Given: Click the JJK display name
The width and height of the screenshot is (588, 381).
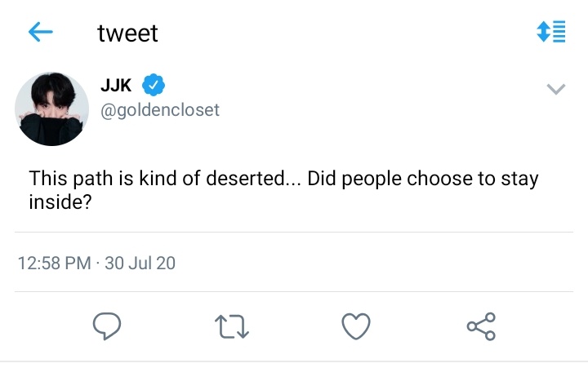Looking at the screenshot, I should pyautogui.click(x=116, y=86).
